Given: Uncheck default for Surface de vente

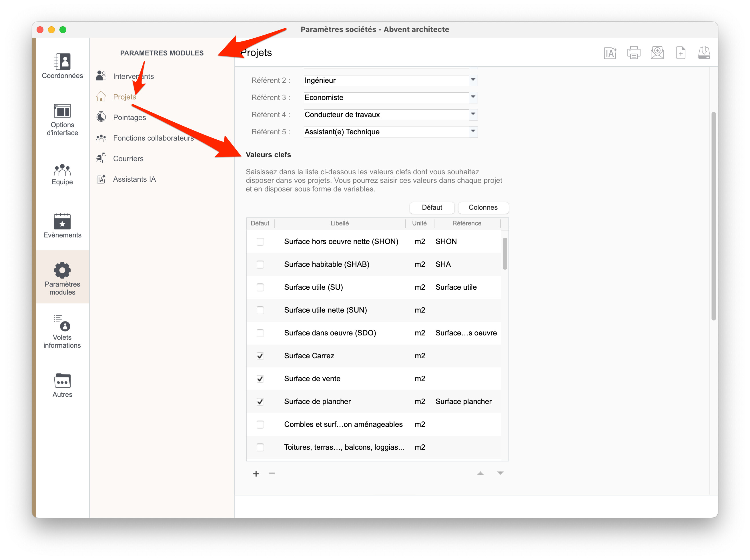Looking at the screenshot, I should tap(260, 379).
